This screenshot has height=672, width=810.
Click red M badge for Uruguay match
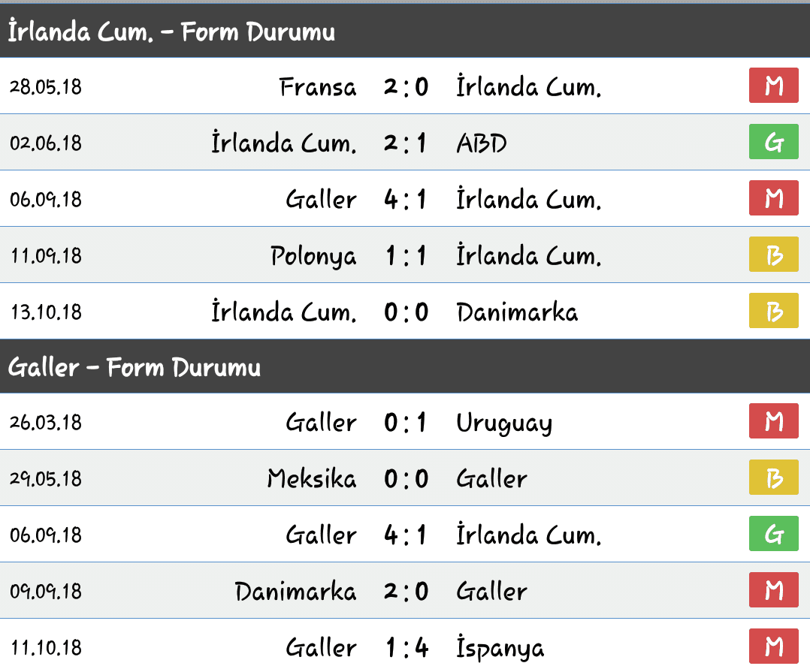point(773,421)
